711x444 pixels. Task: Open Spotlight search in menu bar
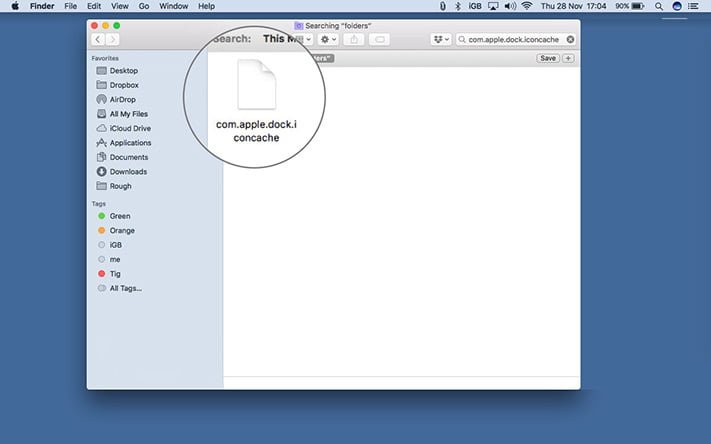pos(659,6)
